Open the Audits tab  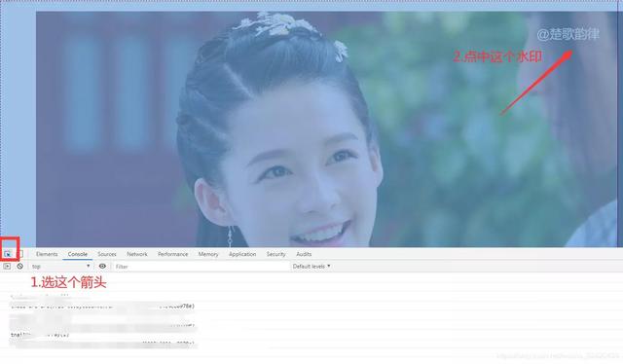click(304, 254)
